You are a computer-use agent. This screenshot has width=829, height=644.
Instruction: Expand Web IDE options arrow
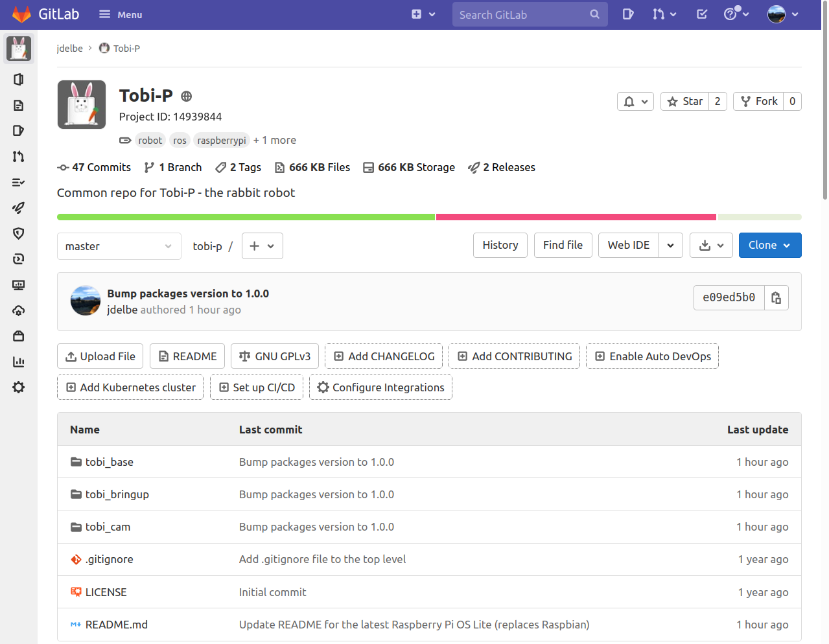(671, 245)
